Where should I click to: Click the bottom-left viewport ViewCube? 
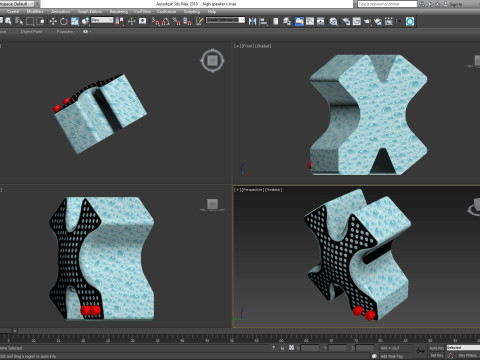(x=212, y=204)
